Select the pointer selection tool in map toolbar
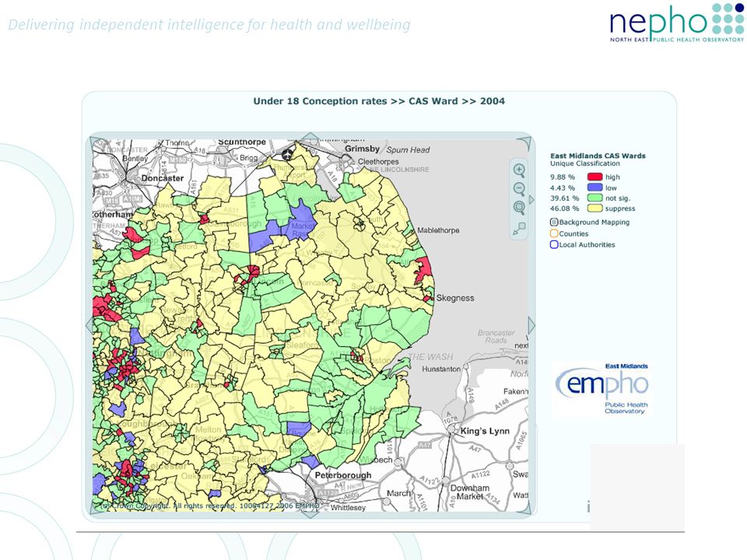Image resolution: width=747 pixels, height=560 pixels. click(519, 228)
